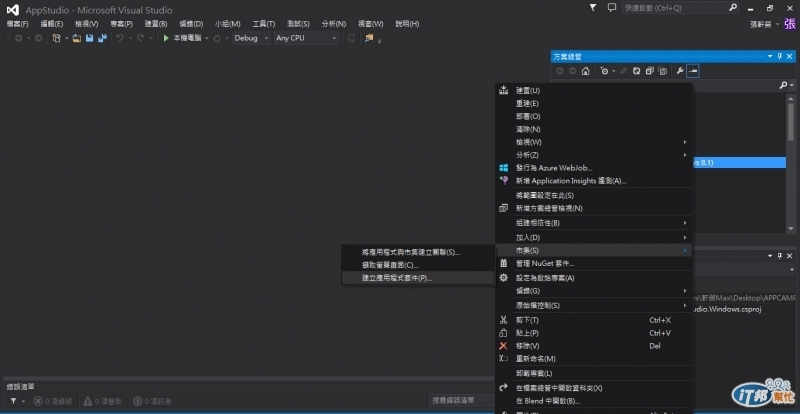
Task: Choose 設定為啟始專案(A) entry
Action: point(593,278)
